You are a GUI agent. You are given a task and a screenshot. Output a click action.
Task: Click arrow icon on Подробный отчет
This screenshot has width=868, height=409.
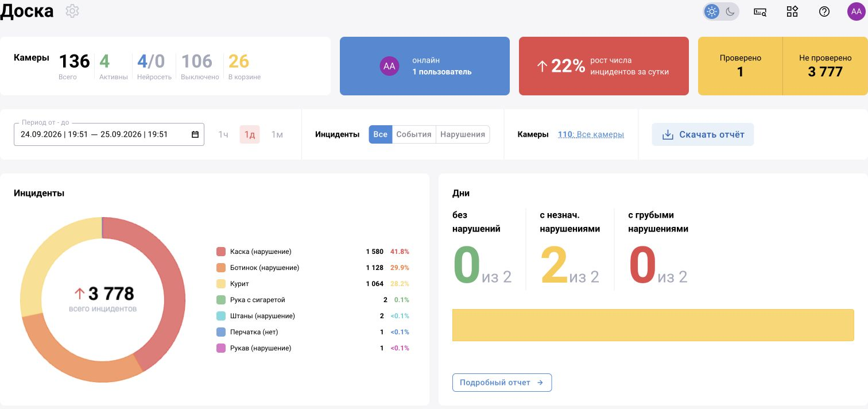click(540, 383)
